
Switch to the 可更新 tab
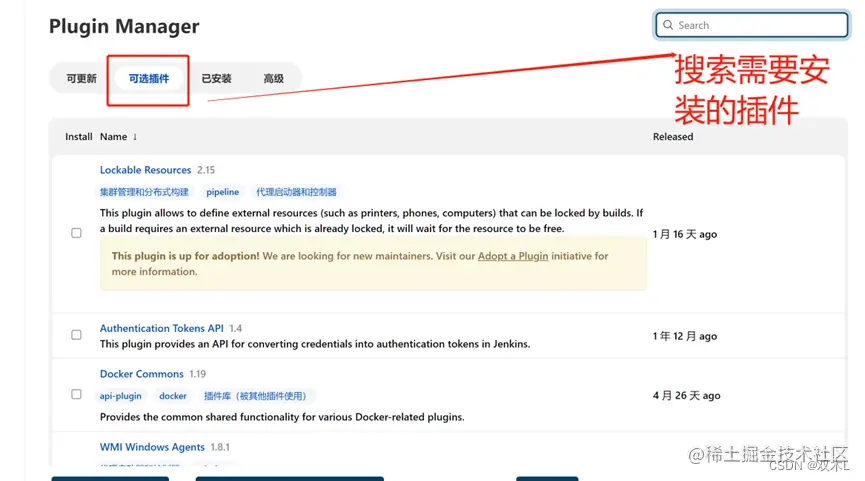tap(81, 79)
